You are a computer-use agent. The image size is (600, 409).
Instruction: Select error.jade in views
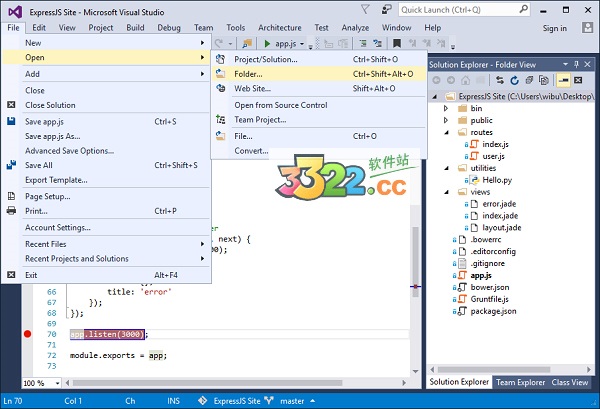pyautogui.click(x=499, y=204)
